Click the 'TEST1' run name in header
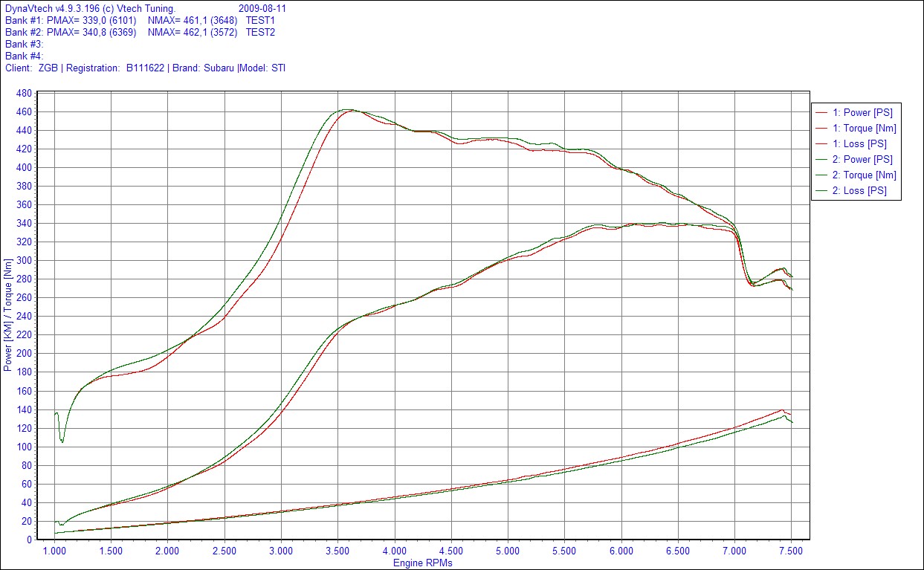Screen dimensions: 924x570 pyautogui.click(x=260, y=21)
